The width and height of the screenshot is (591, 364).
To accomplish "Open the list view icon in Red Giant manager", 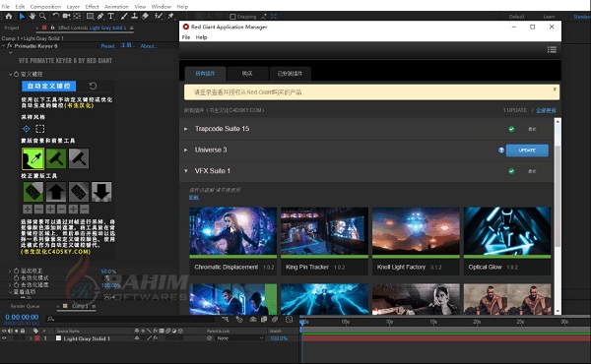I will [552, 50].
